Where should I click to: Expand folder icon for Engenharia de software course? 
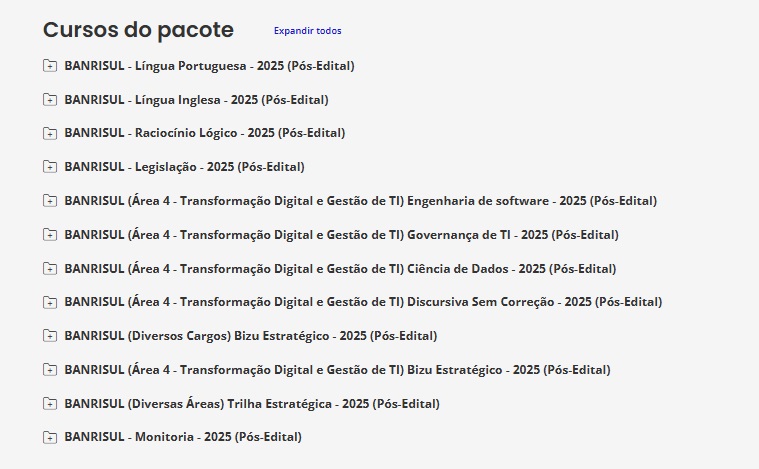pos(50,200)
